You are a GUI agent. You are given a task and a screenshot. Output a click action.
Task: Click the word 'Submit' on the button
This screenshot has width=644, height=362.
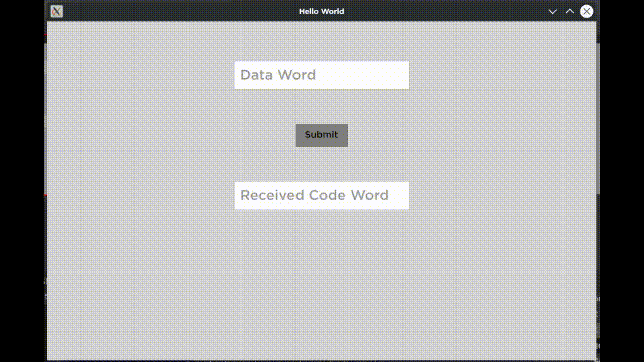click(321, 135)
